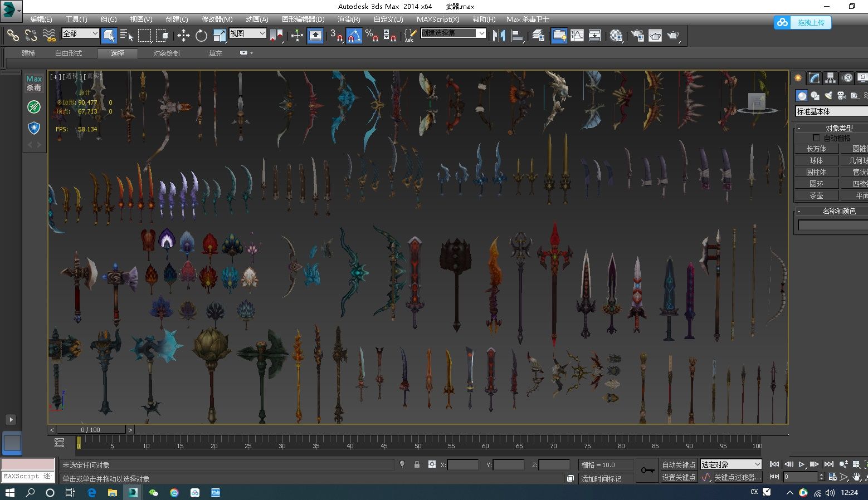868x500 pixels.
Task: Open the 修改器(M) menu
Action: 217,19
